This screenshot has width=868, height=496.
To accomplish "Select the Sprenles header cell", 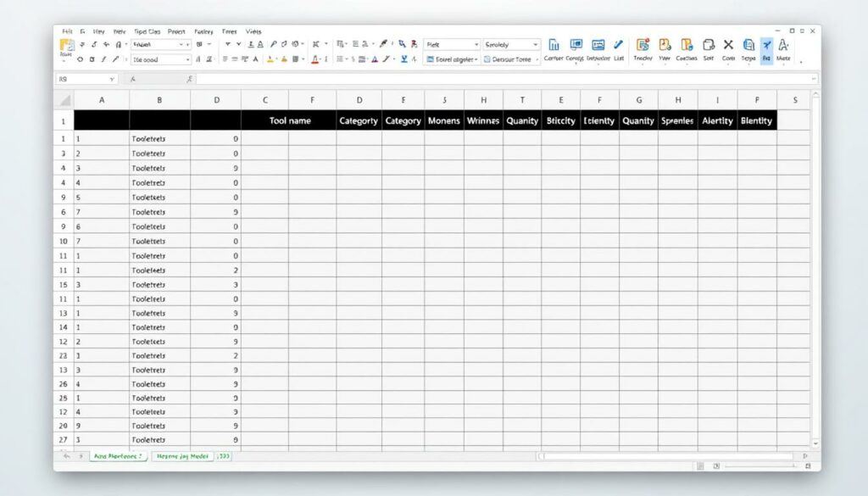I will pyautogui.click(x=677, y=120).
